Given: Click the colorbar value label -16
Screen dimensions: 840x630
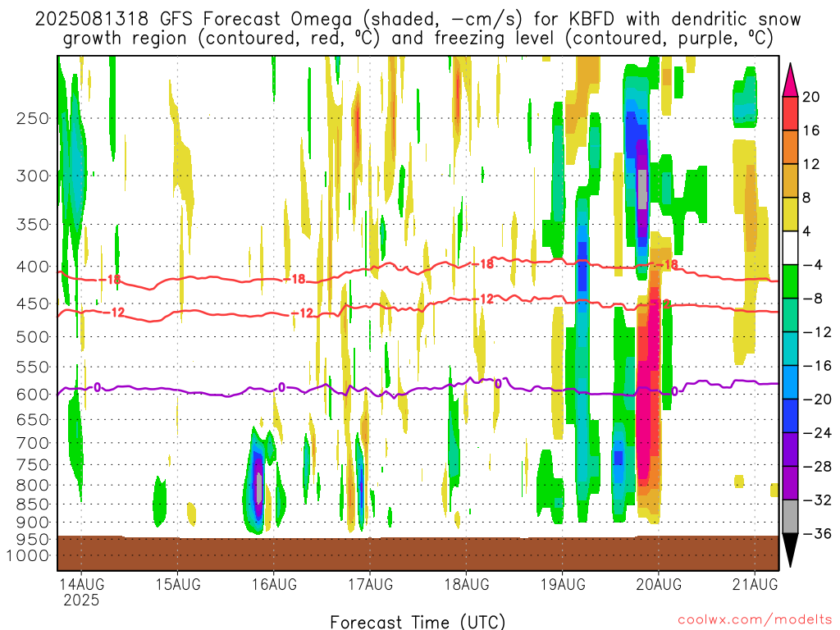Looking at the screenshot, I should [x=817, y=366].
